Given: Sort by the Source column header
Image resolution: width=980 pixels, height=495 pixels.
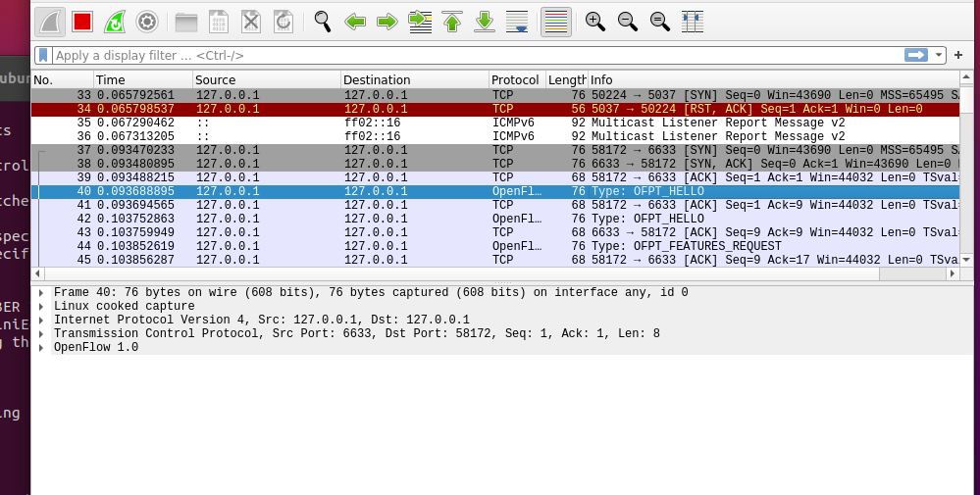Looking at the screenshot, I should [267, 80].
